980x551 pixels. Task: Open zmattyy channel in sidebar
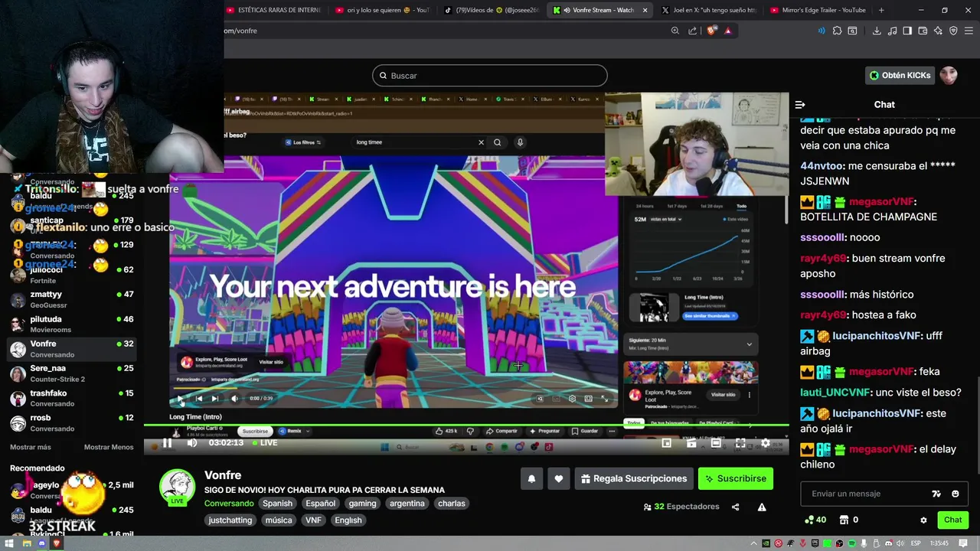point(72,299)
